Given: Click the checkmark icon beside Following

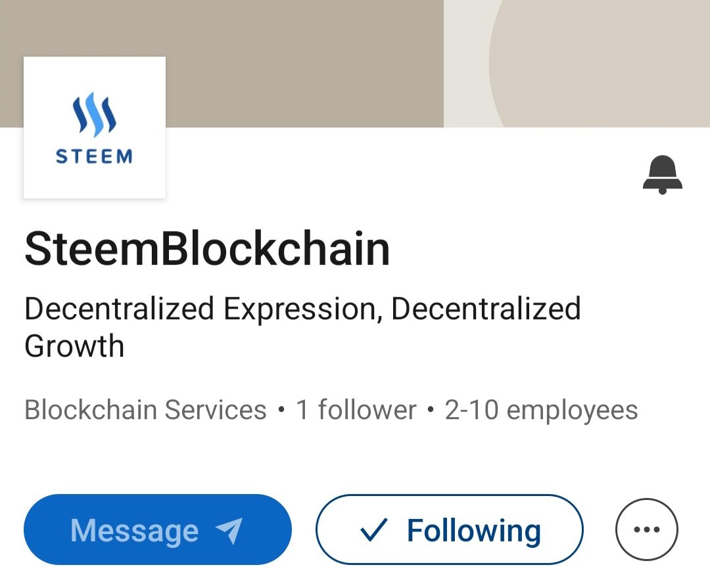Looking at the screenshot, I should (x=373, y=530).
